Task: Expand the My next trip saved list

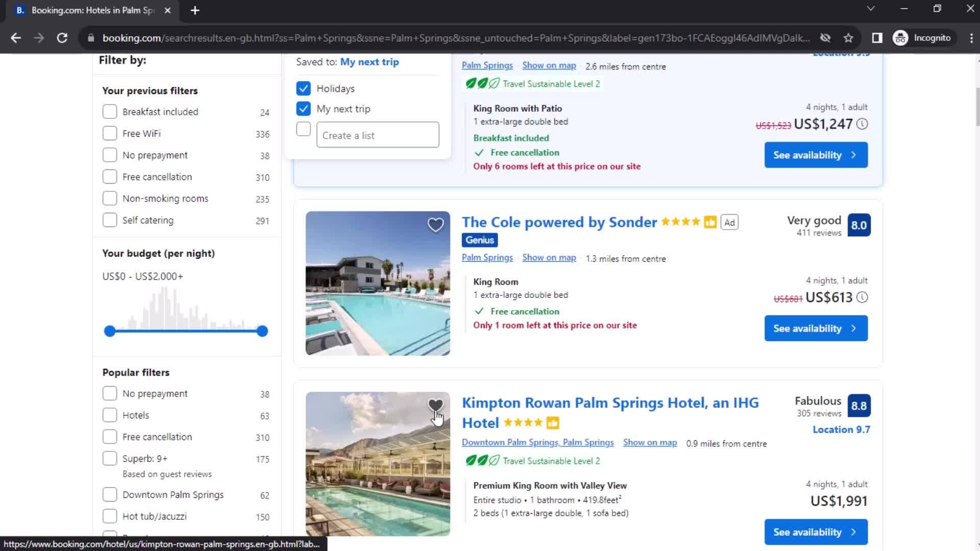Action: click(370, 61)
